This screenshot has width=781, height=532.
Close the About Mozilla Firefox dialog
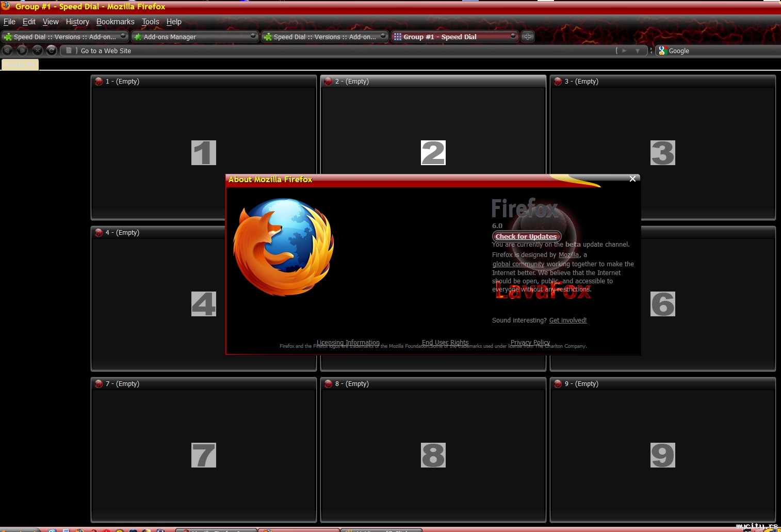click(632, 179)
